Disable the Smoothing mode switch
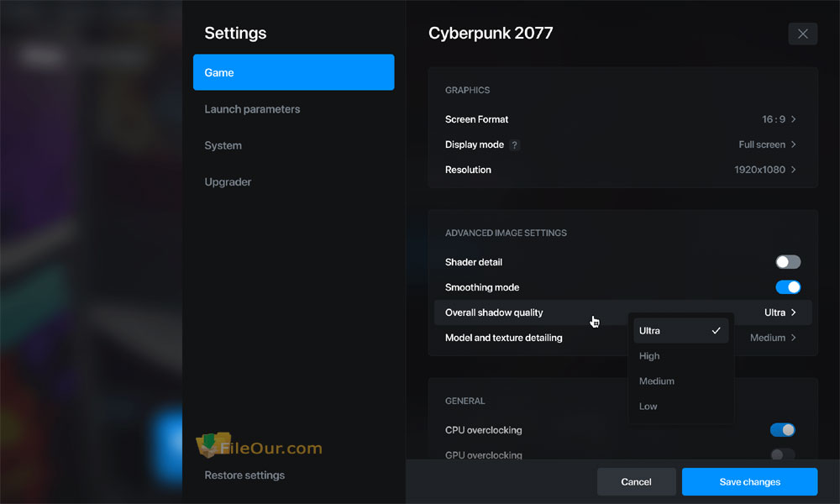 tap(788, 287)
